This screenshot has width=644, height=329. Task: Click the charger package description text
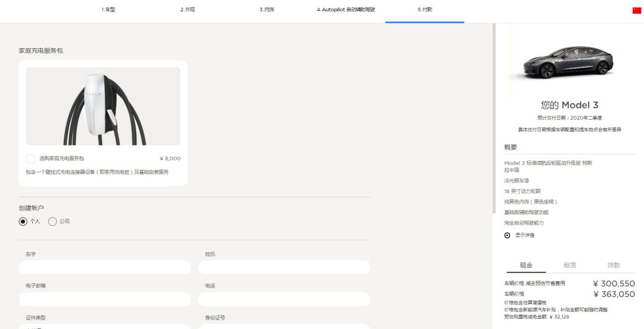(97, 172)
